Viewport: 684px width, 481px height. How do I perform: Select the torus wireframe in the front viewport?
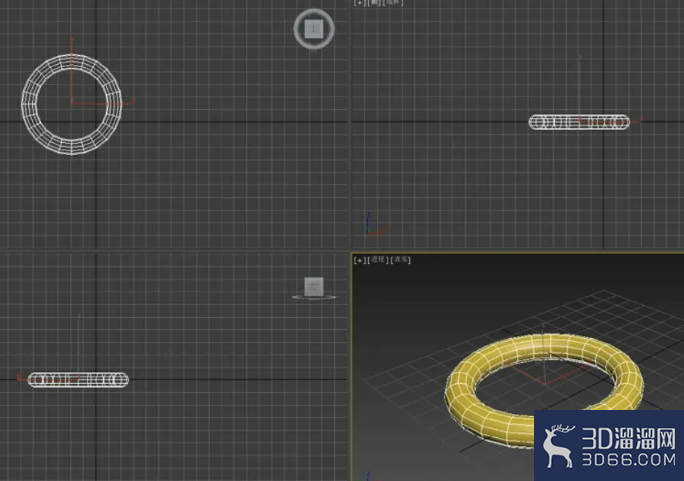[x=578, y=122]
